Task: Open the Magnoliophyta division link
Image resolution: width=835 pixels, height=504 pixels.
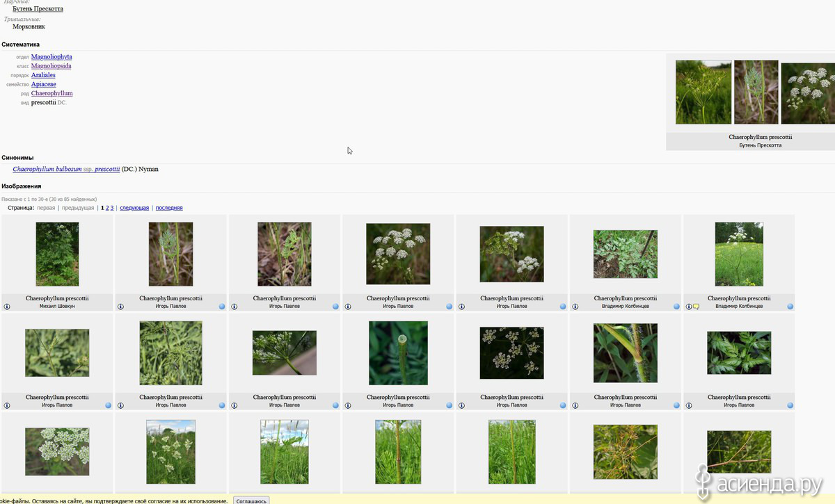Action: click(51, 57)
